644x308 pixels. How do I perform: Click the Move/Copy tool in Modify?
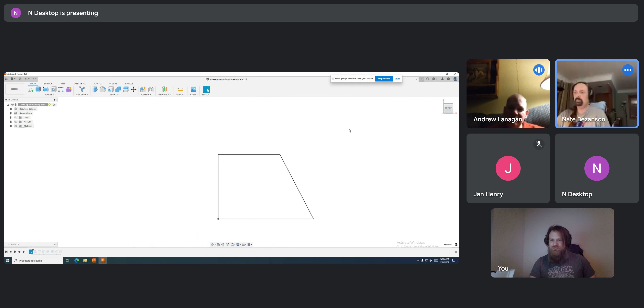coord(134,89)
